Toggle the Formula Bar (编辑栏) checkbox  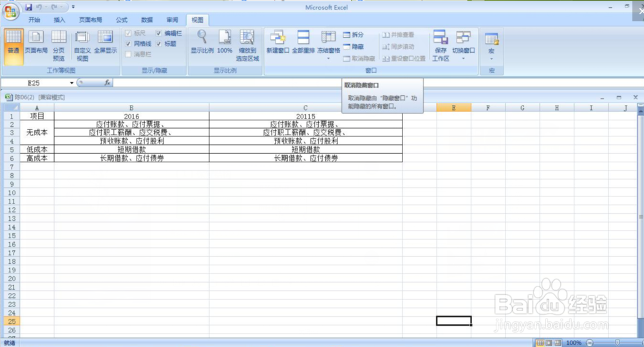pyautogui.click(x=158, y=33)
